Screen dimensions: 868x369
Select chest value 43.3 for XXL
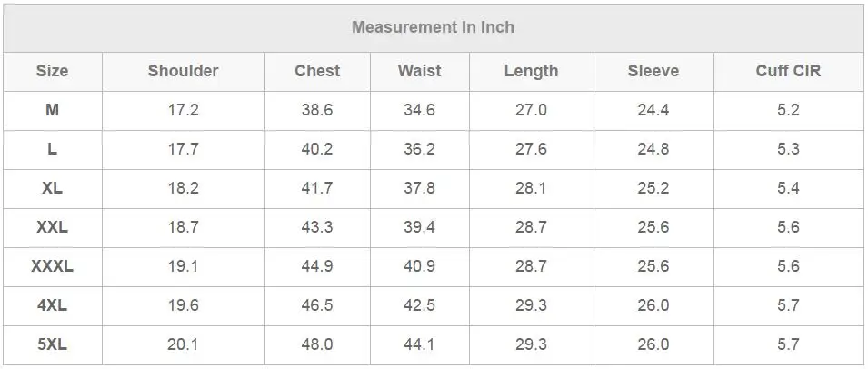click(317, 227)
